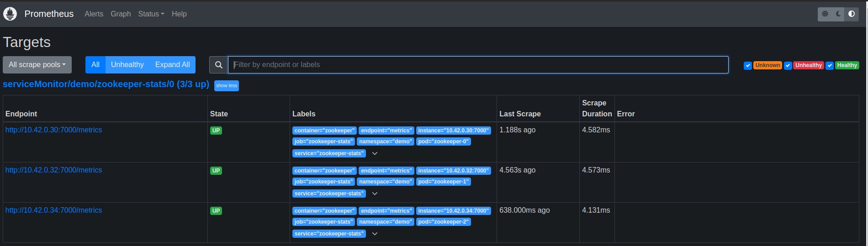Image resolution: width=868 pixels, height=246 pixels.
Task: Select the light theme sun icon
Action: click(825, 14)
